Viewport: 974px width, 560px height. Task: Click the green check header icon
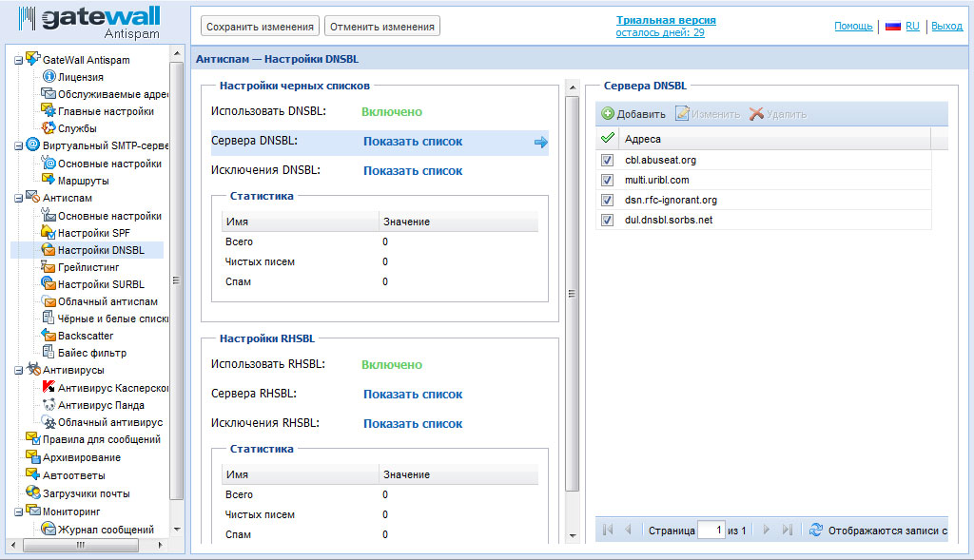(x=608, y=138)
